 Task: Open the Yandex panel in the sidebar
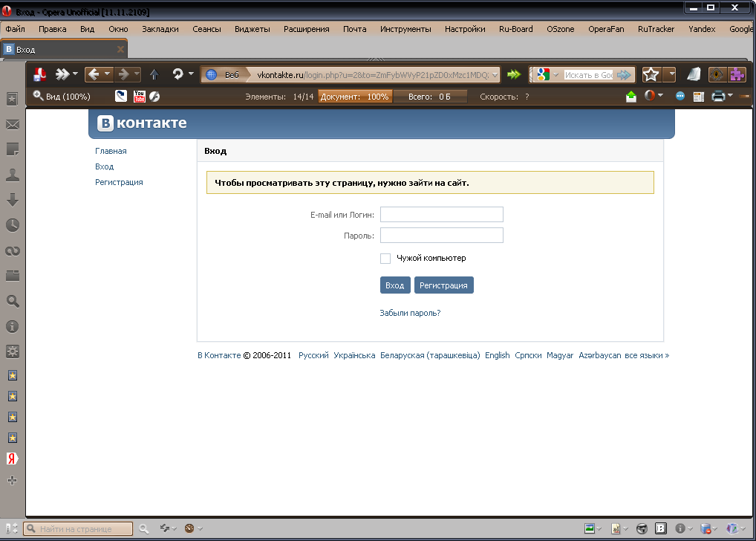13,459
